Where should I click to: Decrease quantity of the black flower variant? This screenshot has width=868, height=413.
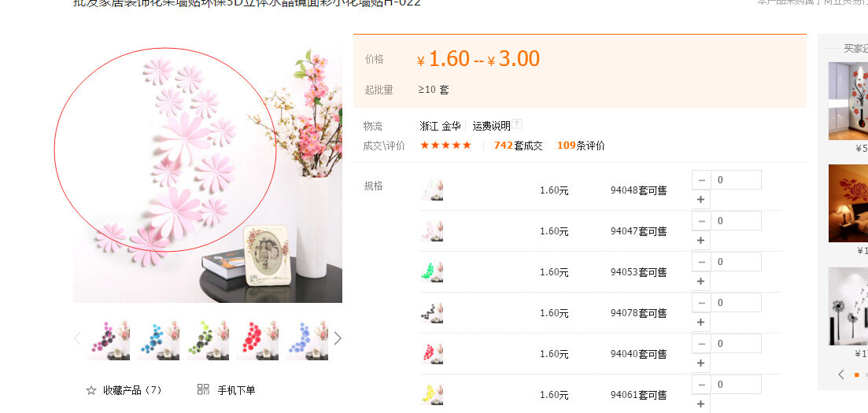(x=701, y=303)
